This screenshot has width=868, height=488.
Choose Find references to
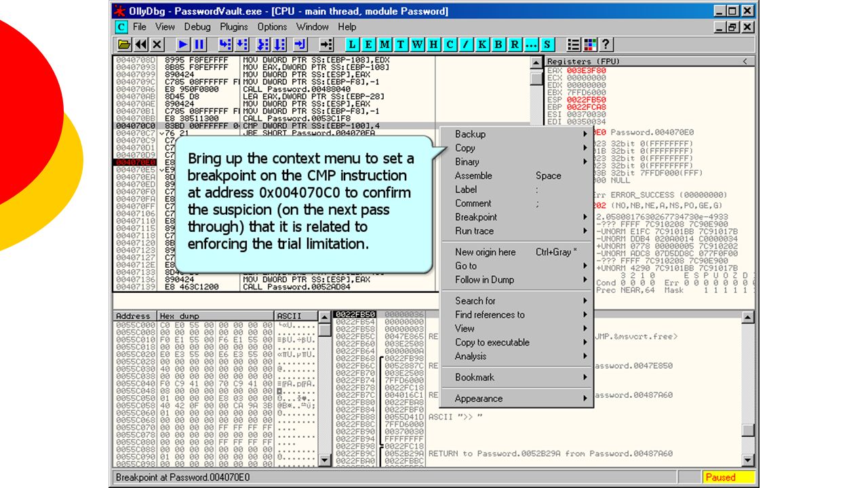tap(517, 314)
